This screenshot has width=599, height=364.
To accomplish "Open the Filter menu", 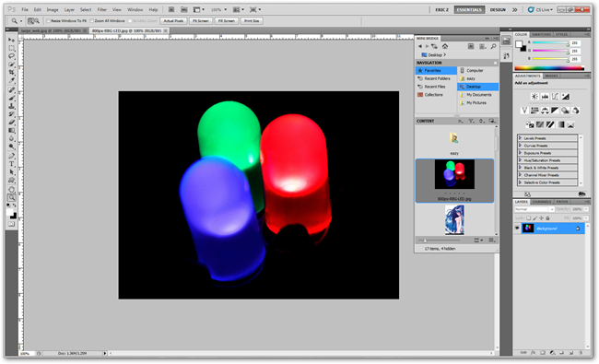I will 101,9.
